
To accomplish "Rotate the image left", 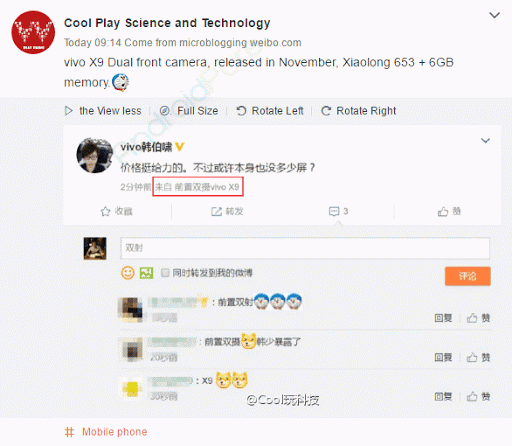I will point(270,111).
